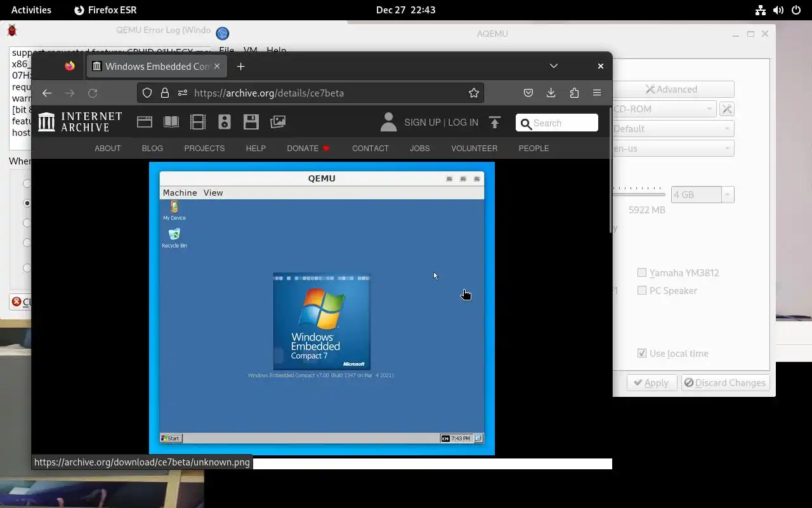The image size is (812, 508).
Task: Select the Windows Embedded Compact tab
Action: point(157,66)
